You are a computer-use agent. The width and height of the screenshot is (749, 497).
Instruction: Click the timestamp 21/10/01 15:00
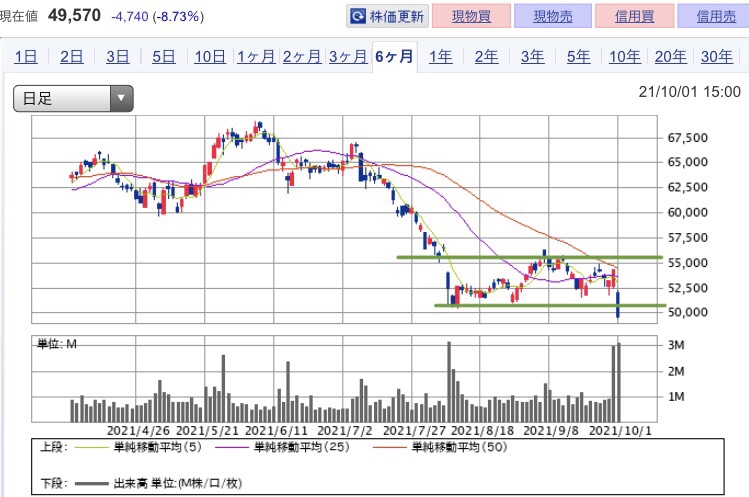[689, 92]
